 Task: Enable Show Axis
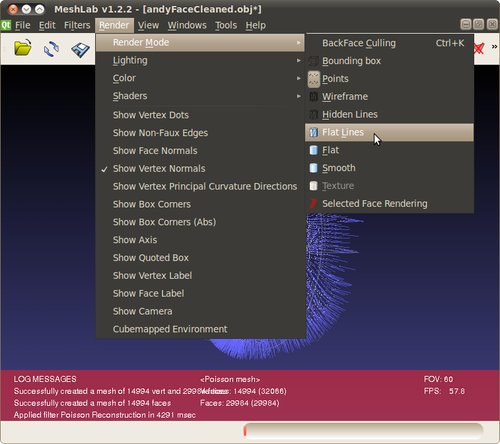pos(200,240)
